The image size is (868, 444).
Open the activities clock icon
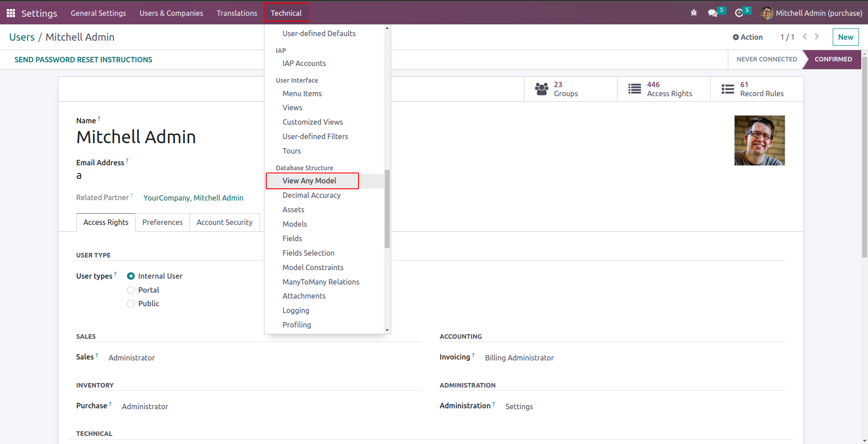click(739, 13)
